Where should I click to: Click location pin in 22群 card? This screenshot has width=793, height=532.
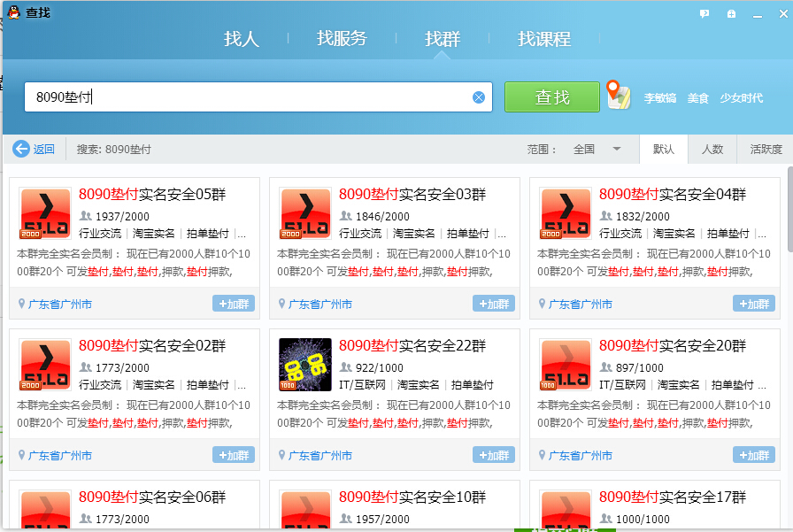tap(281, 455)
